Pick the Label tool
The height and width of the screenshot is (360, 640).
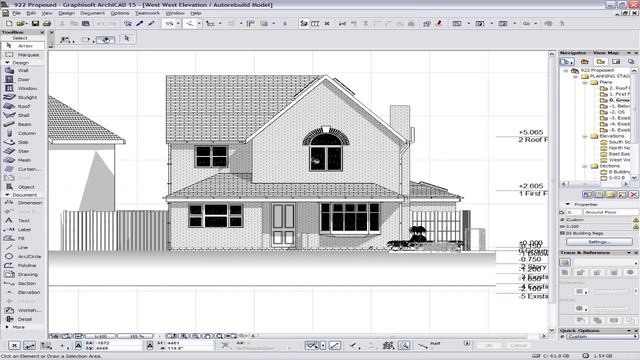point(22,229)
